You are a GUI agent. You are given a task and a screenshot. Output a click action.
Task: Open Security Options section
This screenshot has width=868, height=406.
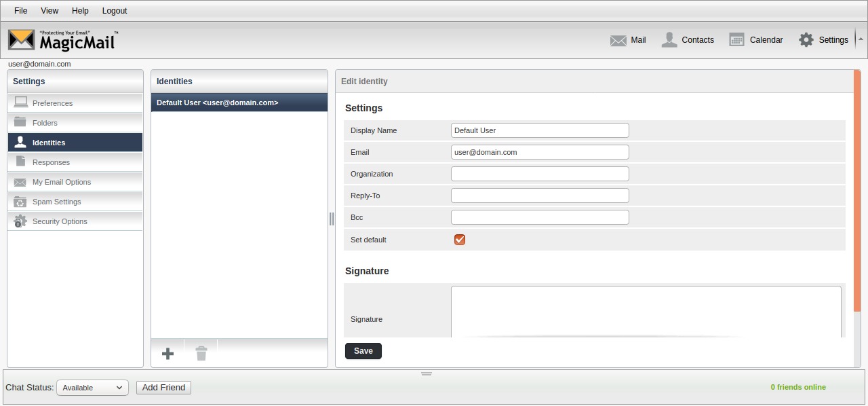pyautogui.click(x=60, y=221)
